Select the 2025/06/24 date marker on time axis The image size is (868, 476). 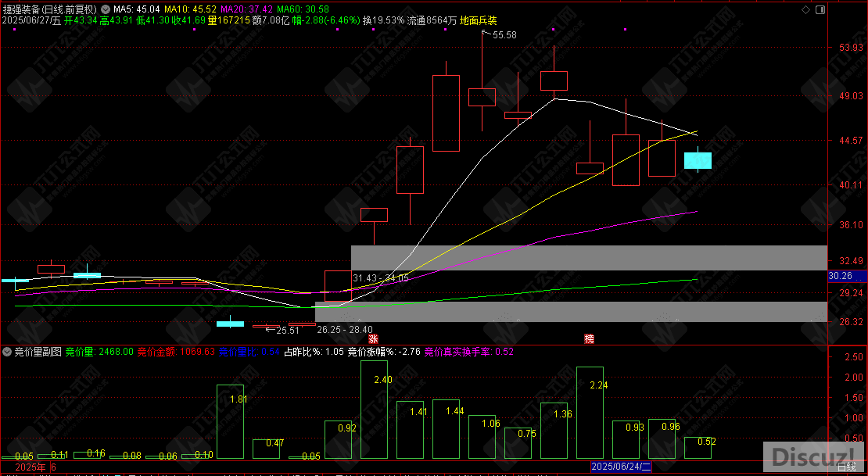[x=621, y=467]
